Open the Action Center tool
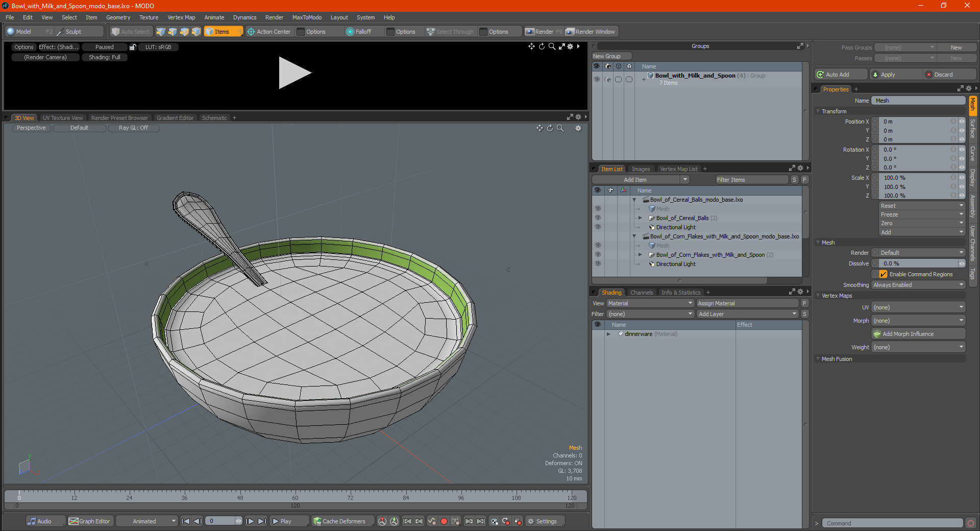Viewport: 980px width, 531px height. click(x=269, y=32)
